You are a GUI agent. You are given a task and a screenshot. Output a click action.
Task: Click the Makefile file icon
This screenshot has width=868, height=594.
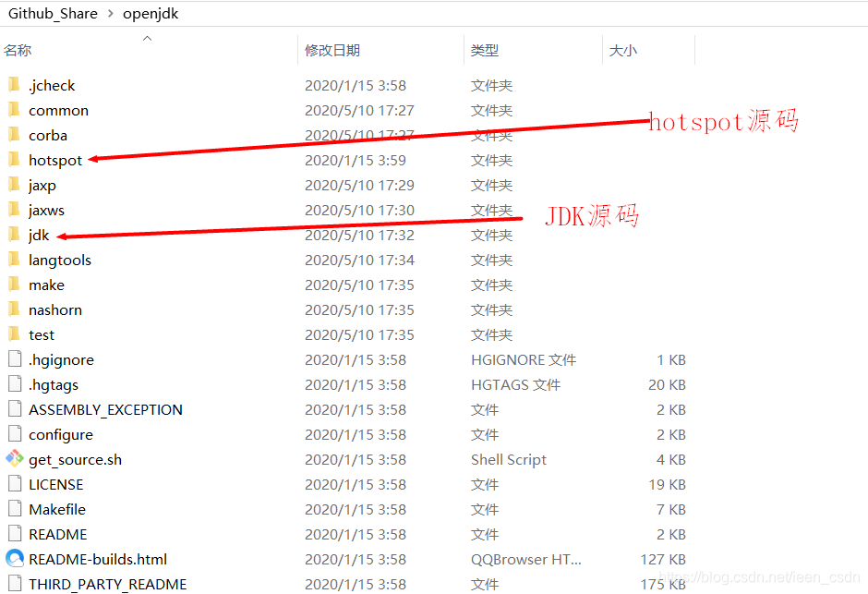(15, 508)
